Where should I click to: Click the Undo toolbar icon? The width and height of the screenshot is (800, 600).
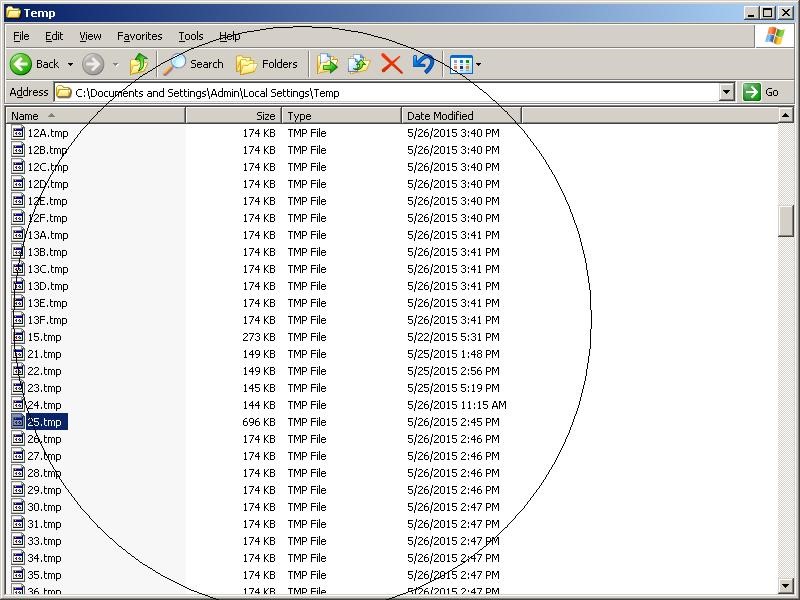tap(422, 64)
